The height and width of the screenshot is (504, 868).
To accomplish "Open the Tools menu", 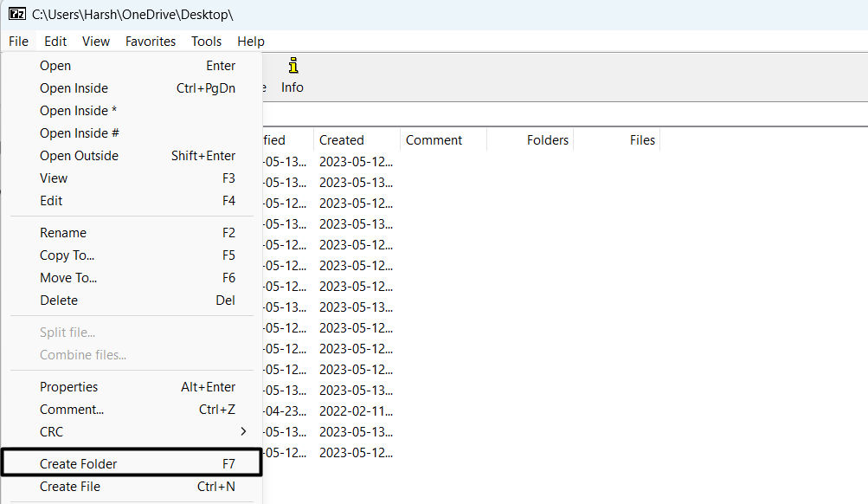I will (x=206, y=42).
